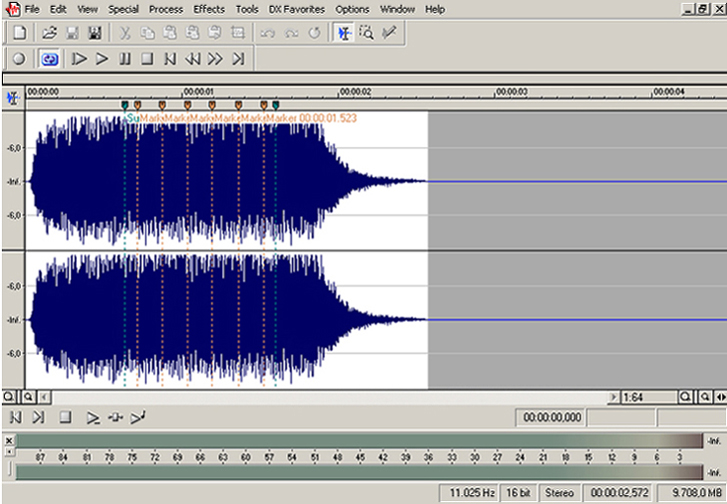Toggle Loop Playback mode
Viewport: 727px width, 504px height.
tap(49, 59)
